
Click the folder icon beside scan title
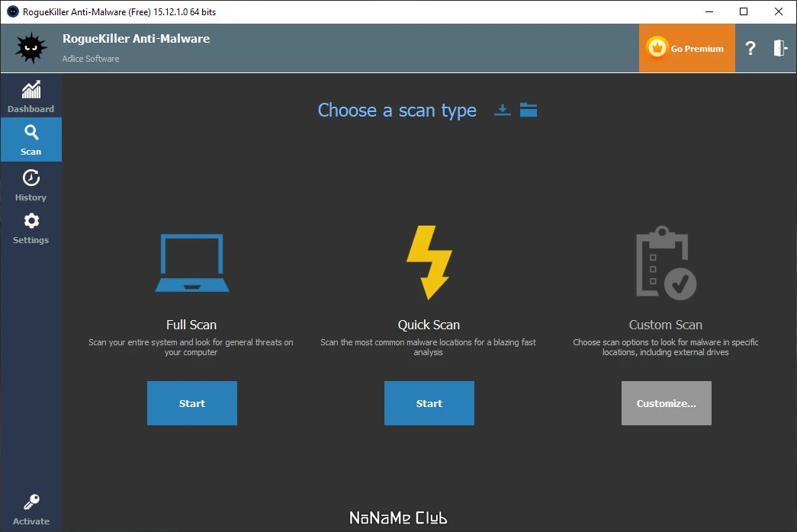click(528, 110)
